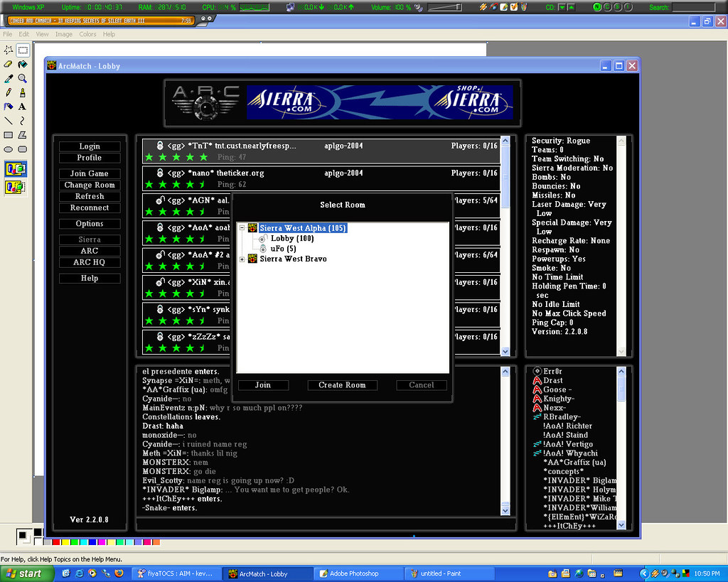Viewport: 728px width, 582px height.
Task: Select the Airbrush spray can tool
Action: tap(9, 107)
